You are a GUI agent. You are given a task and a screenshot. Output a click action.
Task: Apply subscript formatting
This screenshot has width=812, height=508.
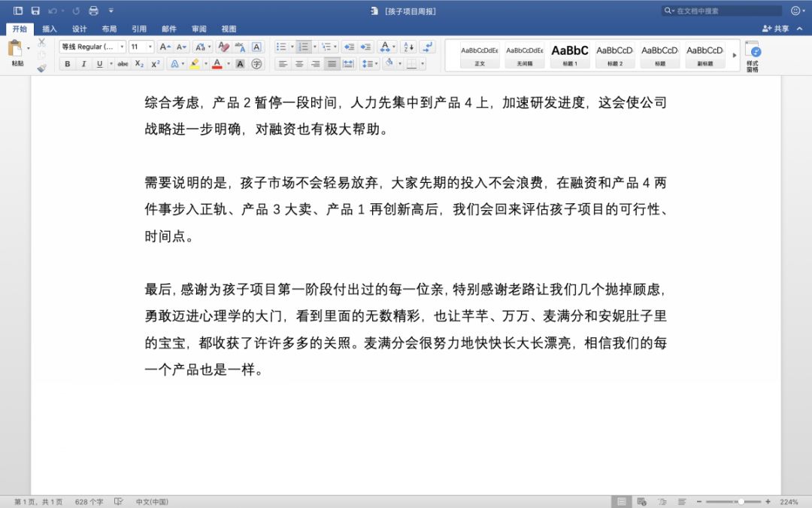click(140, 62)
